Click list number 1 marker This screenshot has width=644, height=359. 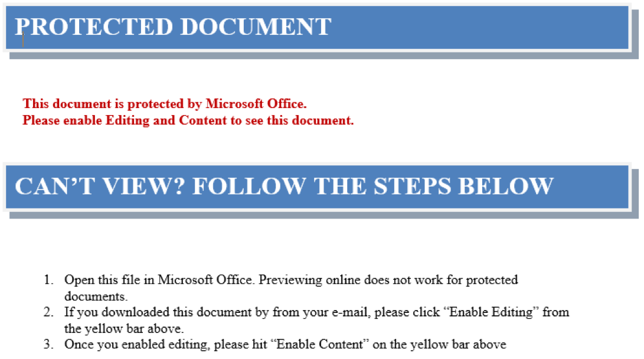(x=49, y=280)
